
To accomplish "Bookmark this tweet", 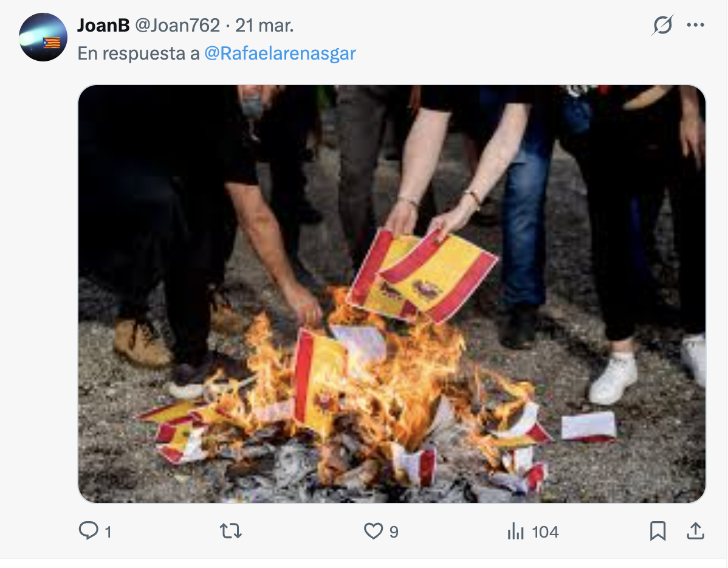I will tap(658, 531).
